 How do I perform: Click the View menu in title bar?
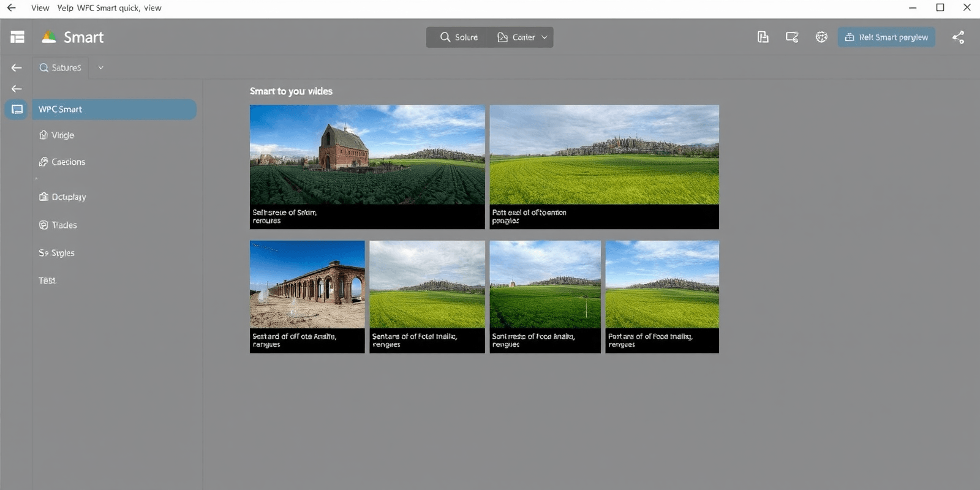click(x=40, y=8)
